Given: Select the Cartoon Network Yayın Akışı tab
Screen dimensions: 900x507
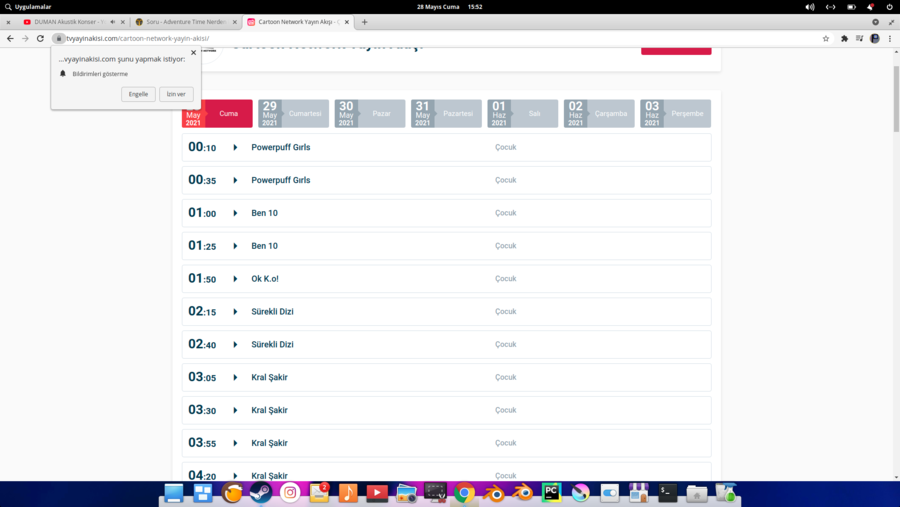Looking at the screenshot, I should point(298,22).
